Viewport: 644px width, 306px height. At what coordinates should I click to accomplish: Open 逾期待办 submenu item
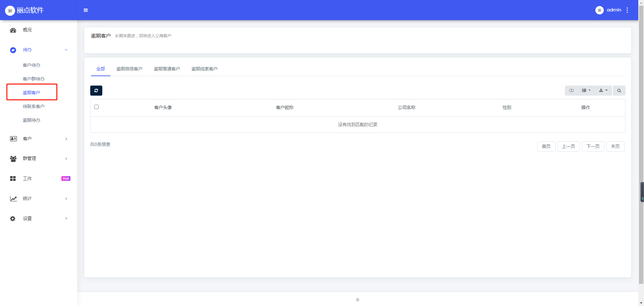(32, 120)
